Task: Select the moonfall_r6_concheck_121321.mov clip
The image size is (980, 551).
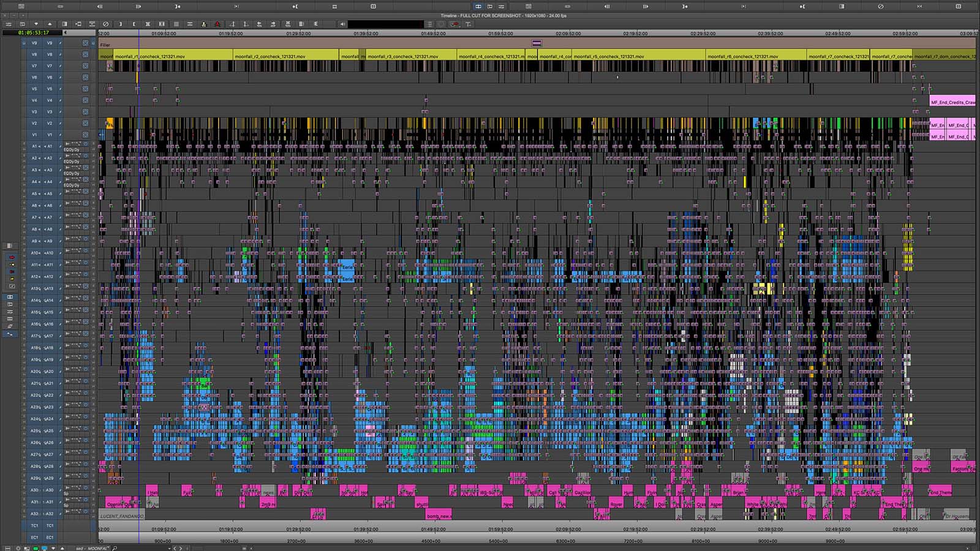Action: [x=756, y=56]
